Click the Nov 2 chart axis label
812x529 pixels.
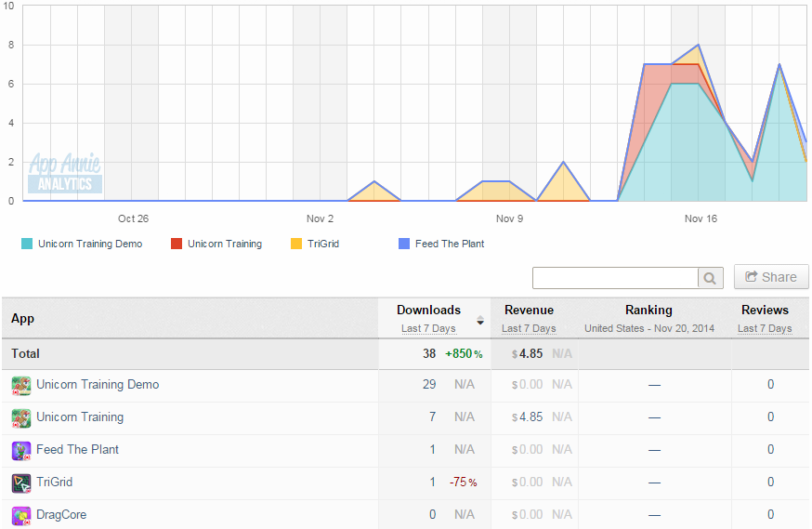click(x=320, y=218)
